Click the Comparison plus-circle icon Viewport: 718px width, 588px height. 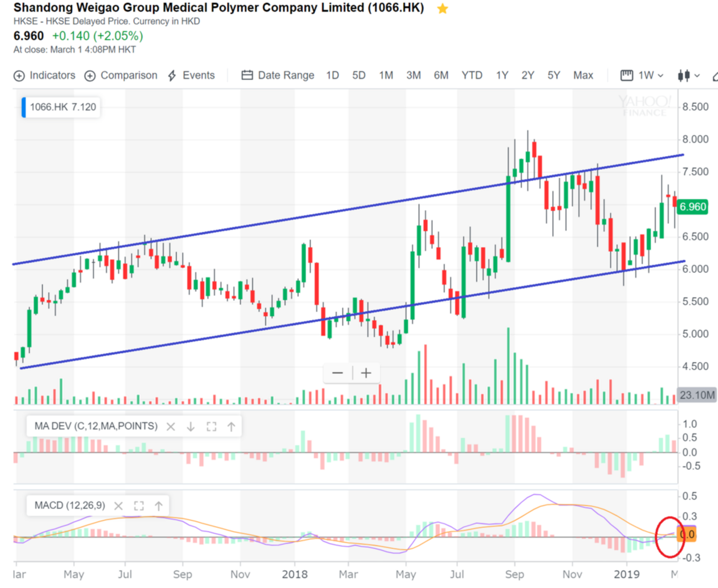(x=90, y=76)
